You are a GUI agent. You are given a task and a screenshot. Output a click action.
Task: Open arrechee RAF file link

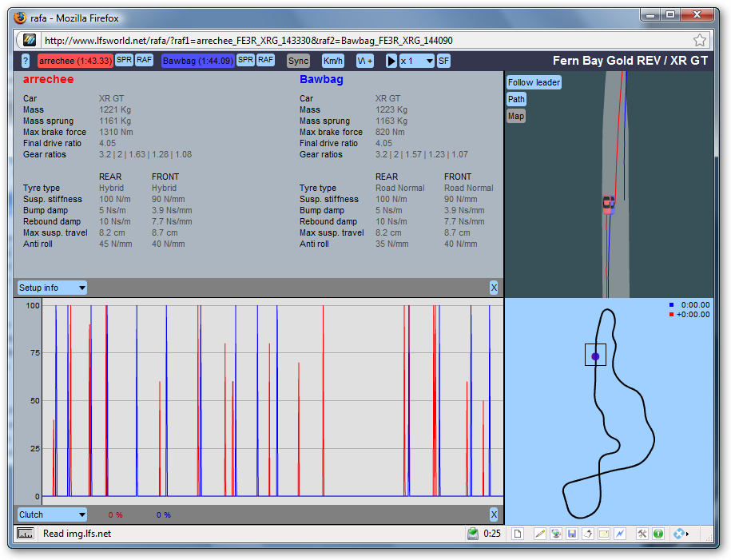144,60
